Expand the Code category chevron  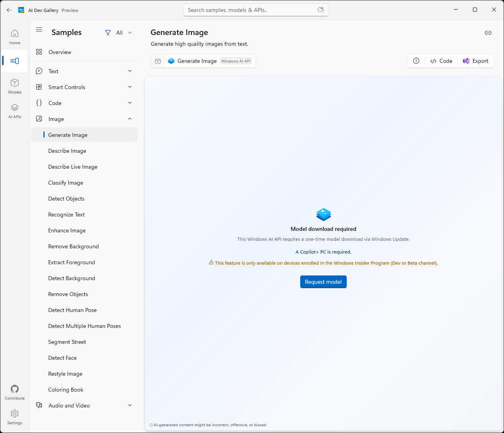click(130, 103)
